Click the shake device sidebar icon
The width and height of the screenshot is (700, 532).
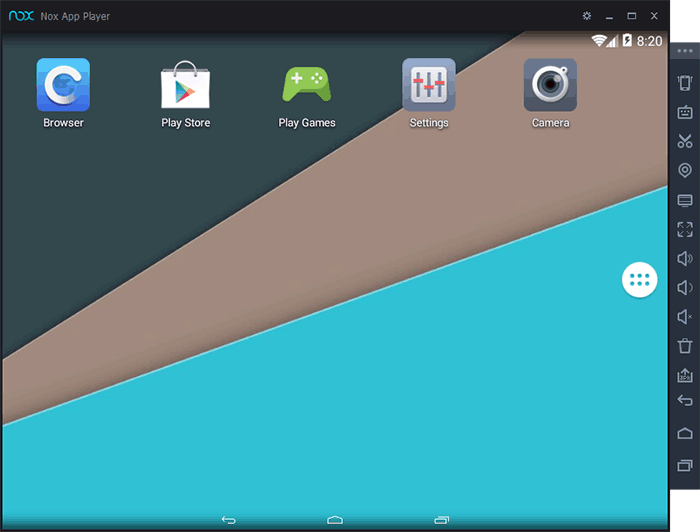pyautogui.click(x=685, y=83)
